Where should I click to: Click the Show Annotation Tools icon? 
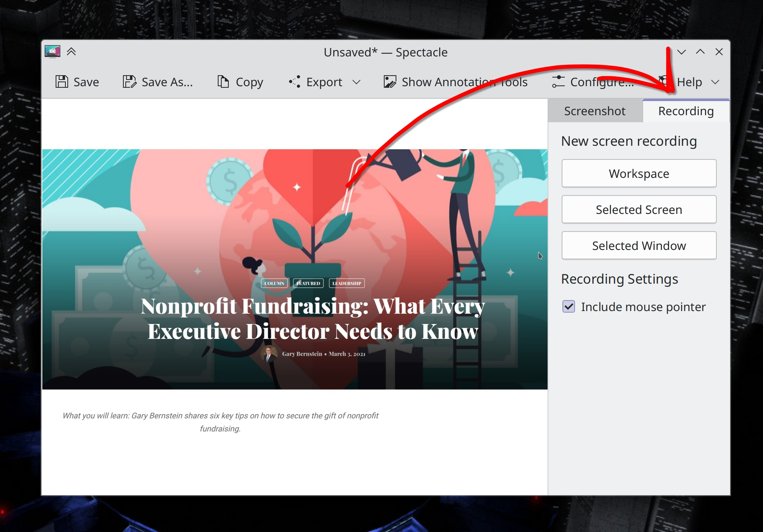pos(390,81)
